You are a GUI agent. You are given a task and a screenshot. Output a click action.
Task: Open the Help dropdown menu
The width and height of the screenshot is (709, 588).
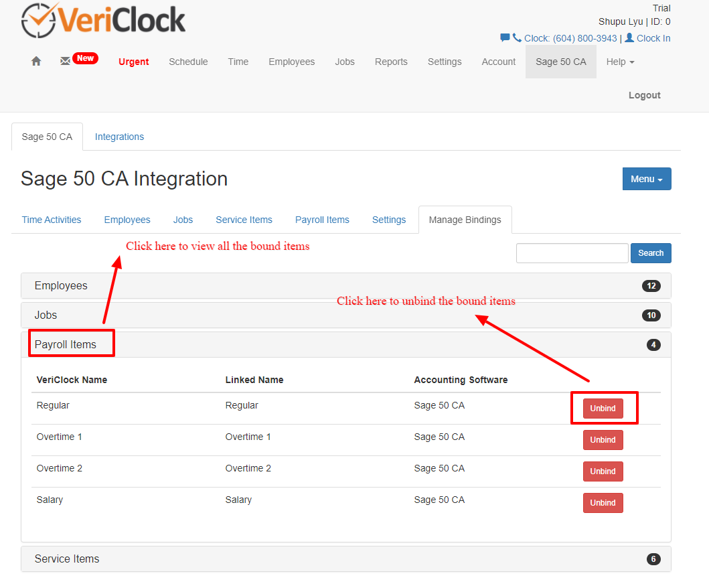point(620,62)
